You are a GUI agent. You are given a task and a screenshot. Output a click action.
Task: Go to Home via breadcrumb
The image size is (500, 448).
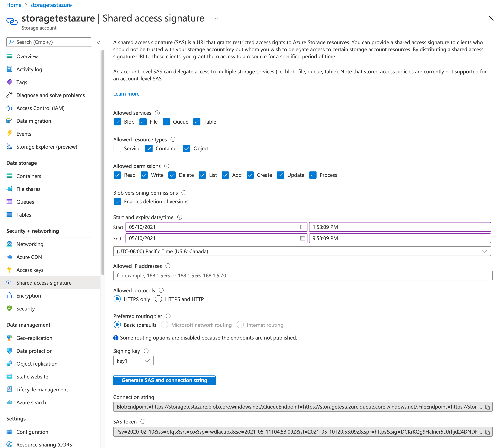(14, 5)
